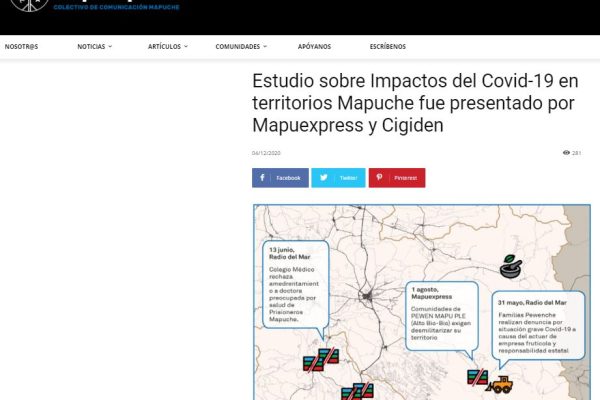Expand the ARTÍCULOS dropdown arrow
Screen dimensions: 600x400
(x=186, y=47)
